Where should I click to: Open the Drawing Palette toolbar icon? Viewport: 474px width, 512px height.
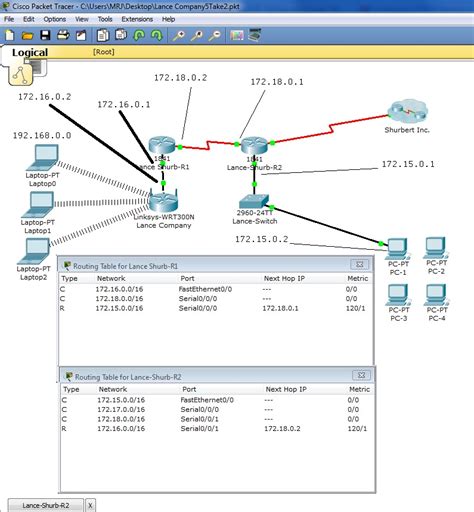point(237,35)
